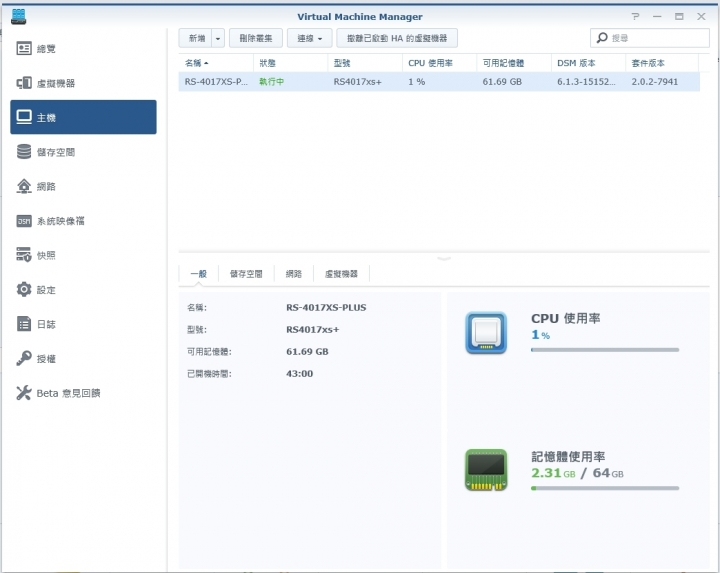
Task: Sort by the 狀態 column header
Action: tap(290, 63)
